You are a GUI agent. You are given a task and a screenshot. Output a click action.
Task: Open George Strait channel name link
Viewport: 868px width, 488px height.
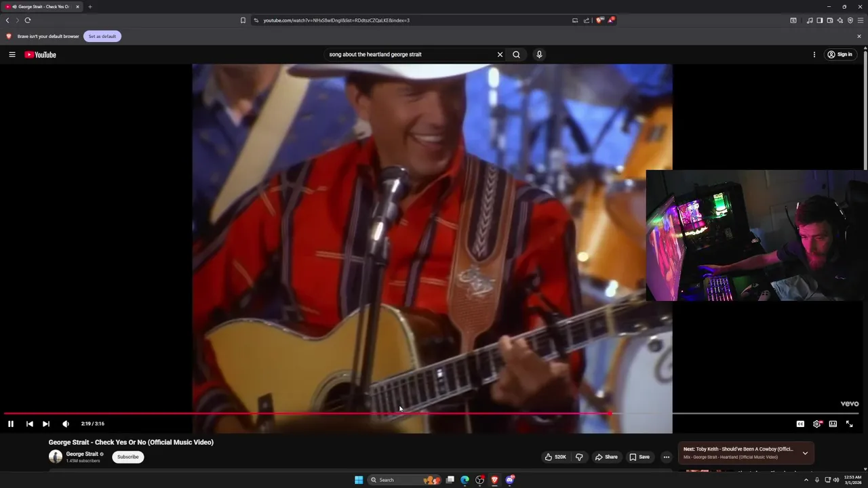(82, 454)
